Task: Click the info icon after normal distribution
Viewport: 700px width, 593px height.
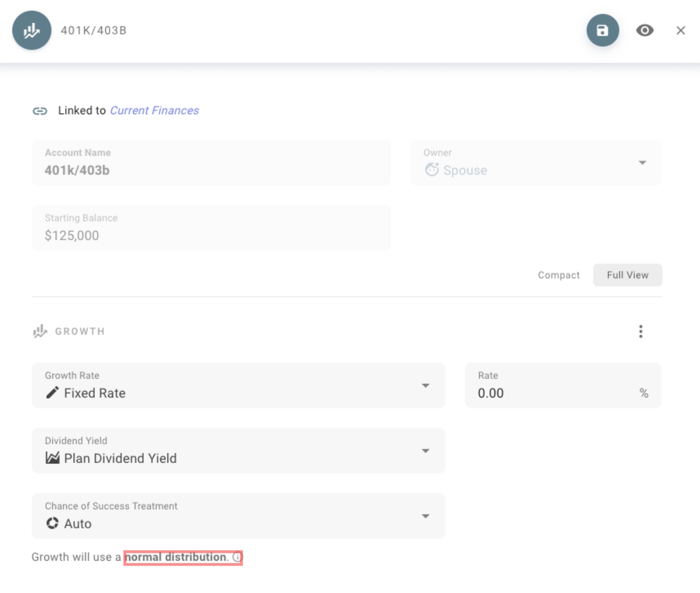Action: coord(237,557)
